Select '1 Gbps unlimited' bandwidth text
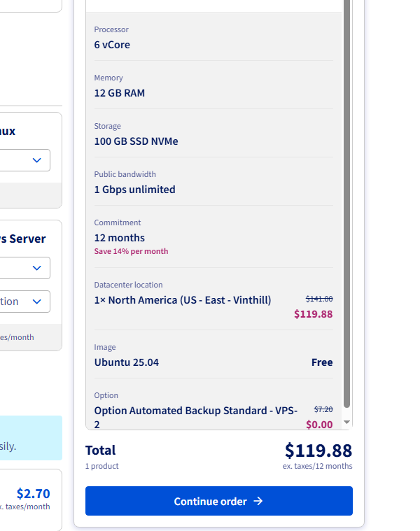420x531 pixels. pyautogui.click(x=135, y=190)
